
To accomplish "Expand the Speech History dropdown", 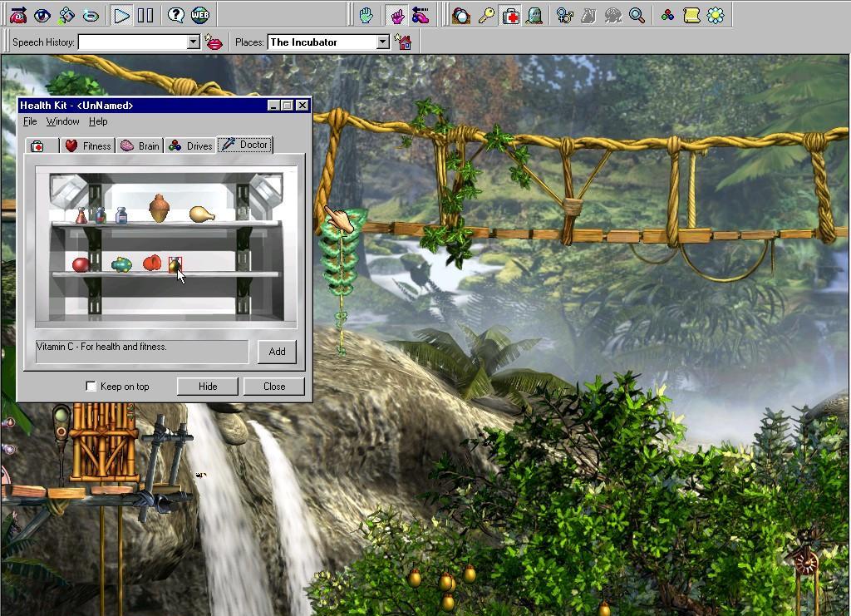I will 194,42.
